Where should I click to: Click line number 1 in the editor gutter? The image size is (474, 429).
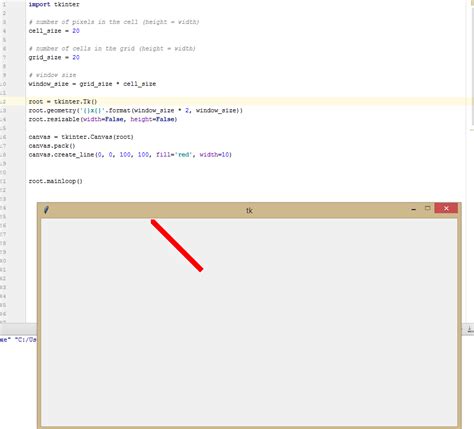coord(4,5)
